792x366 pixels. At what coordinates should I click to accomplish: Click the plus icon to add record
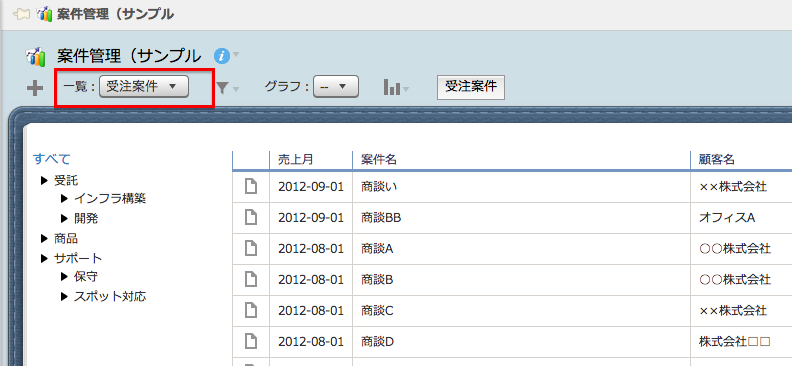click(35, 89)
